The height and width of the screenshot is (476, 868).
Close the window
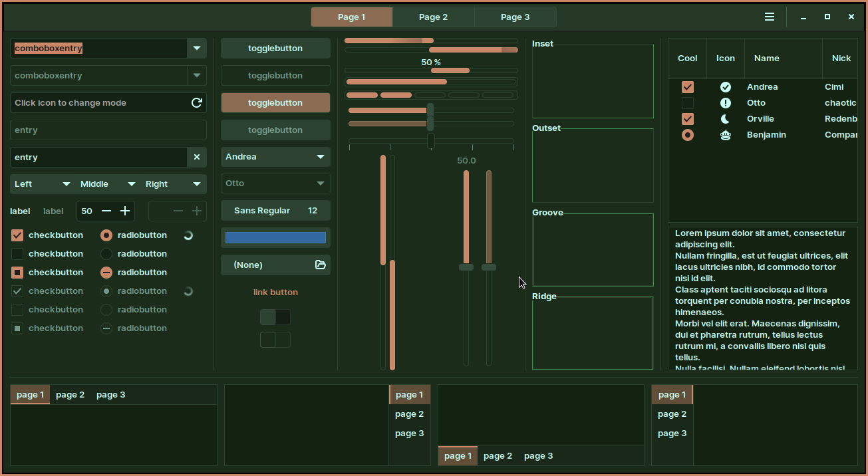click(x=851, y=17)
